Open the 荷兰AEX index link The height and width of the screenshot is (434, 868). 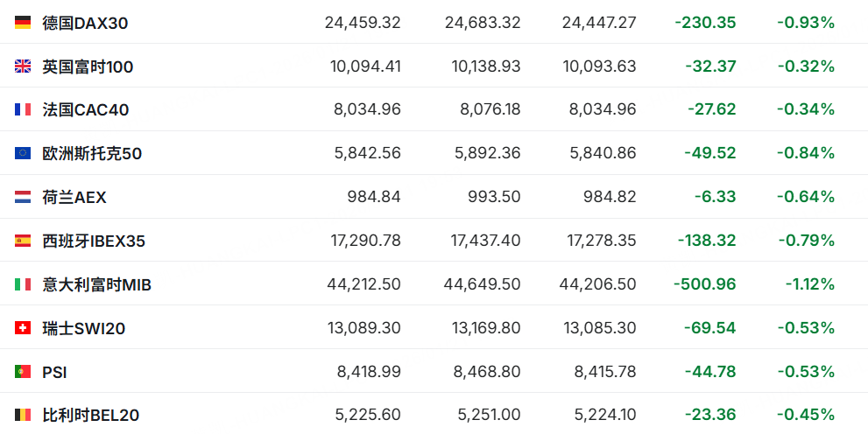click(74, 197)
